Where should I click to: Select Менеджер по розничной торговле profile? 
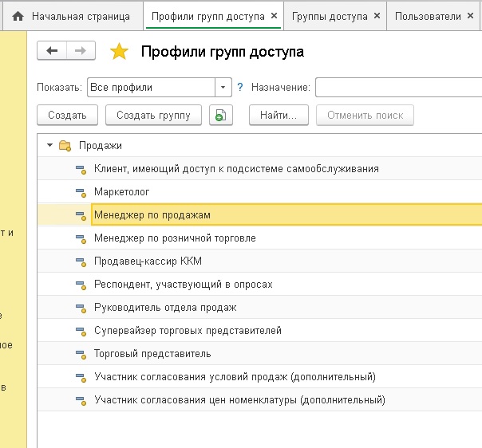(x=259, y=238)
